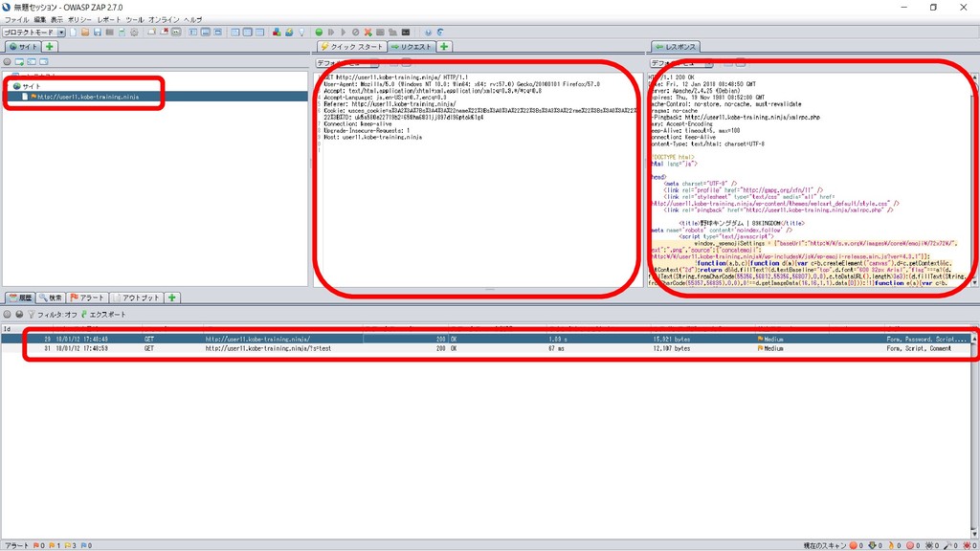The image size is (980, 551).
Task: Click the エクスポート button
Action: [106, 315]
